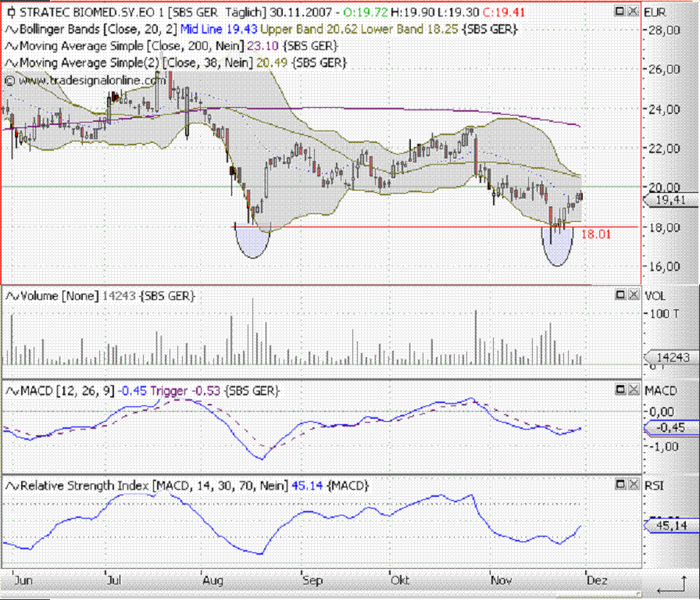Viewport: 700px width, 600px height.
Task: Click the 14243 volume value marker
Action: point(671,357)
